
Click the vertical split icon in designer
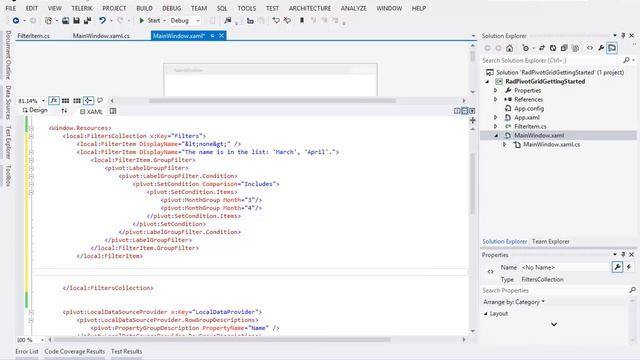click(457, 111)
